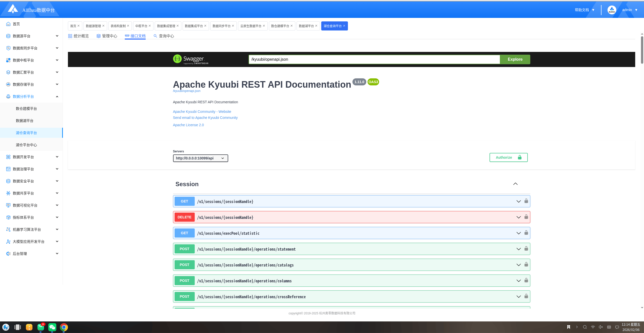Close the 中枢平台 tab

click(150, 26)
